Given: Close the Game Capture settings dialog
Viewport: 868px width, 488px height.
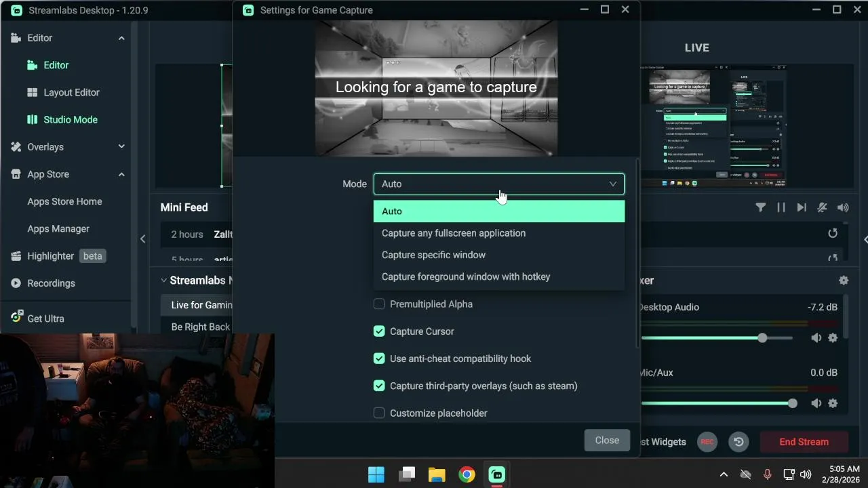Looking at the screenshot, I should click(x=607, y=441).
